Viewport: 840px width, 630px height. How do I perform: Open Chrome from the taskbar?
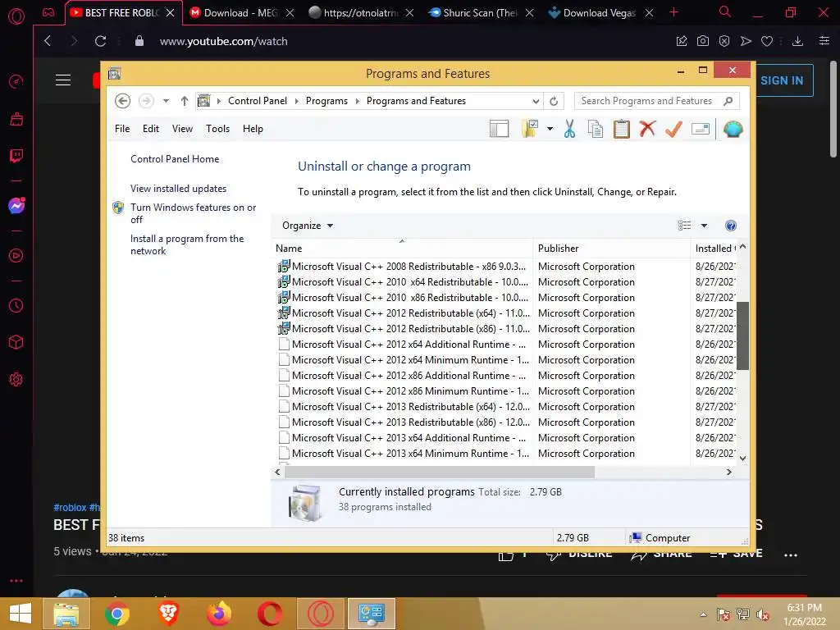click(x=116, y=614)
